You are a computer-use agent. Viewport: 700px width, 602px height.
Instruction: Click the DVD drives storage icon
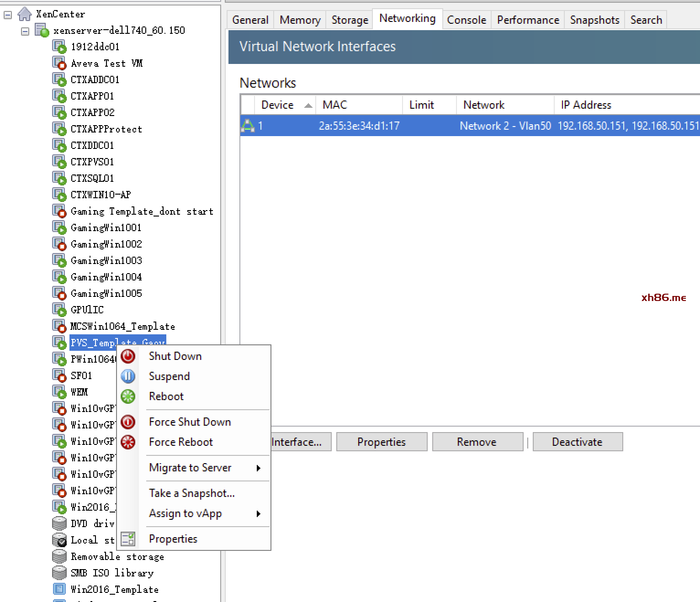59,523
